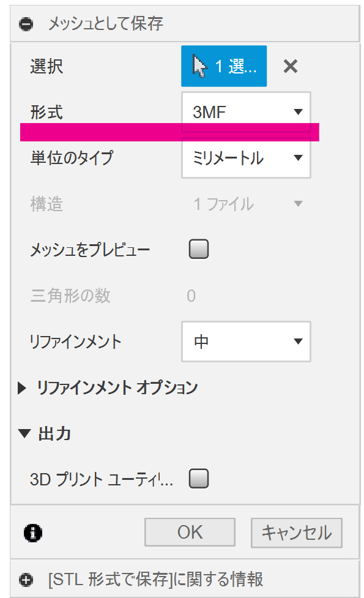This screenshot has height=598, width=364.
Task: Click the メッシュとして保存 header title
Action: point(106,24)
